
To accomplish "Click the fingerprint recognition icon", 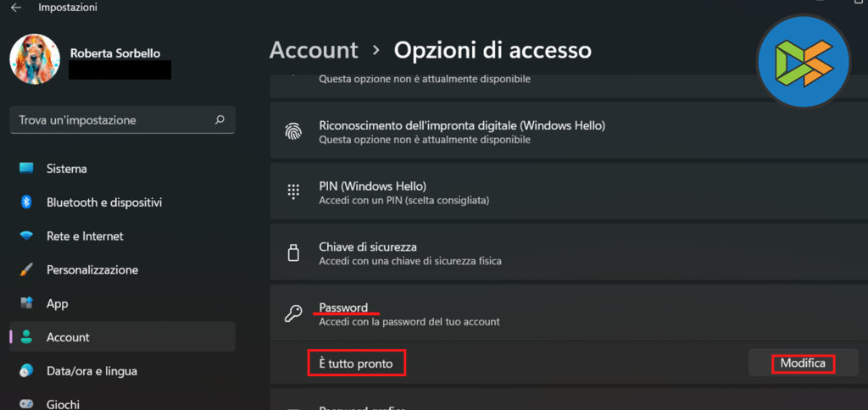I will 293,132.
